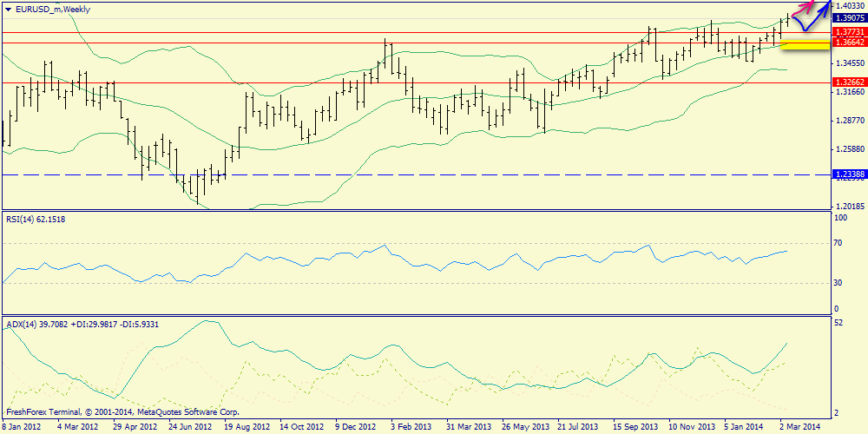Select the ADX(14) 39.7082 indicator label
This screenshot has width=868, height=434.
point(82,325)
